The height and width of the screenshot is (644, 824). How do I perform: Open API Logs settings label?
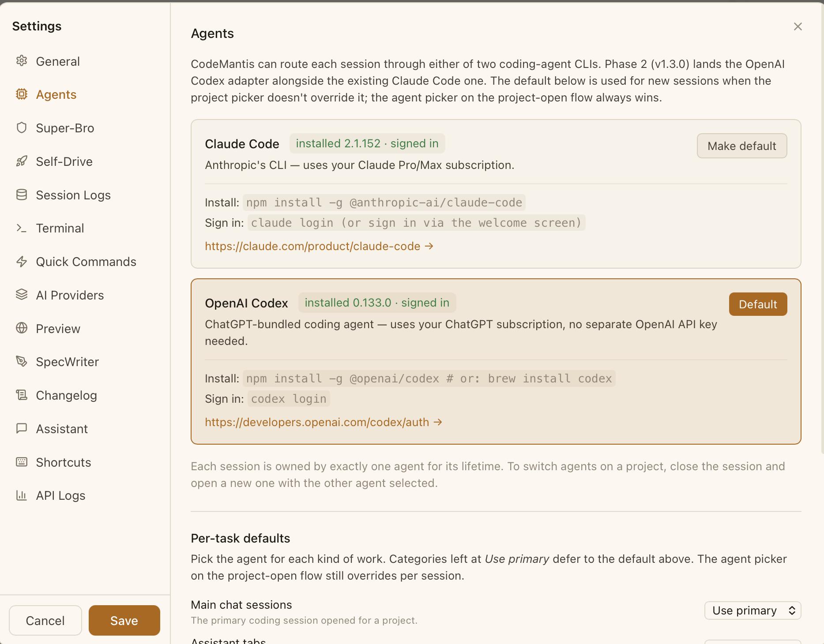(60, 495)
